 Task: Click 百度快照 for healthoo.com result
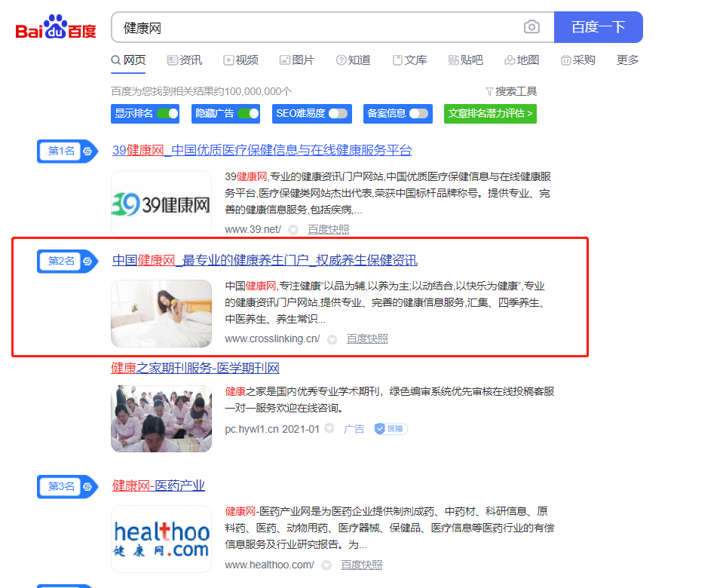click(x=362, y=565)
